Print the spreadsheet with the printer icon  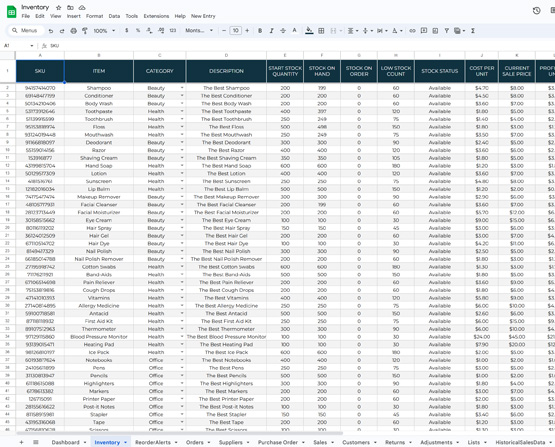[73, 31]
